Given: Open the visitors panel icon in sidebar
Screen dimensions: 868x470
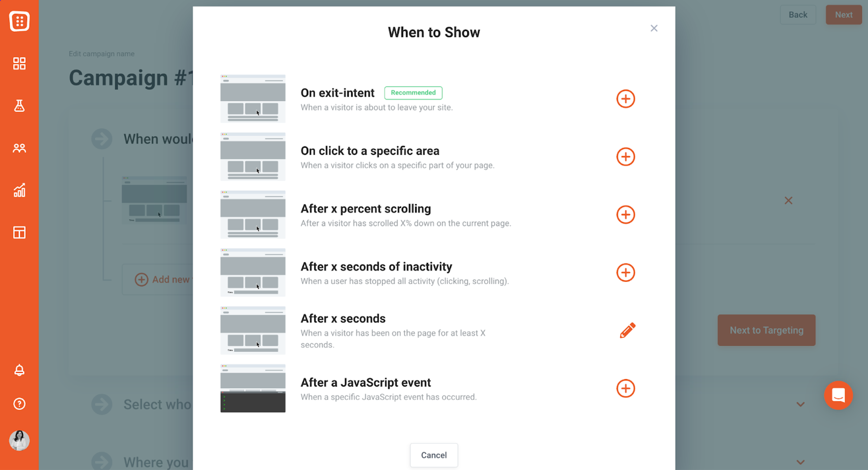Looking at the screenshot, I should tap(19, 148).
